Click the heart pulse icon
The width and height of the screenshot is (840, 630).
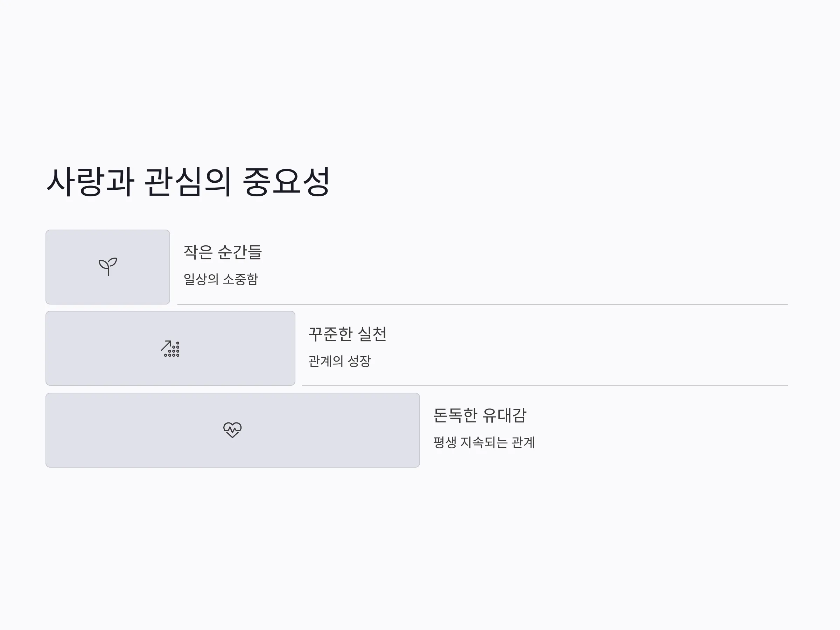[x=232, y=430]
